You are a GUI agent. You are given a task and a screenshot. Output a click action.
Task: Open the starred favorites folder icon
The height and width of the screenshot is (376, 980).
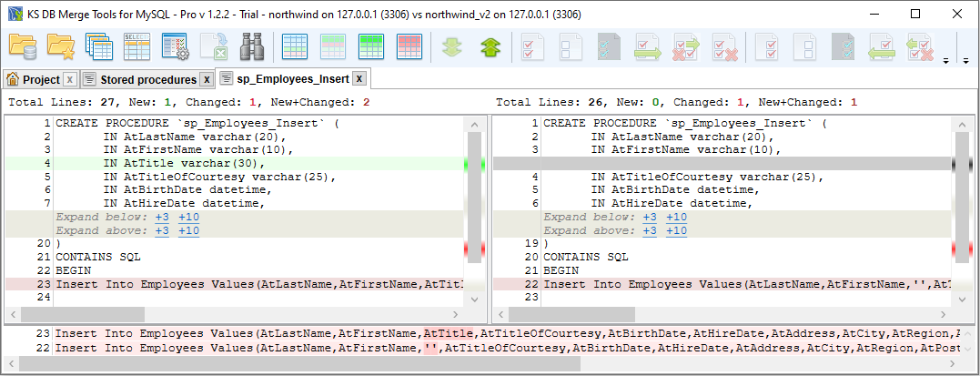click(x=61, y=47)
